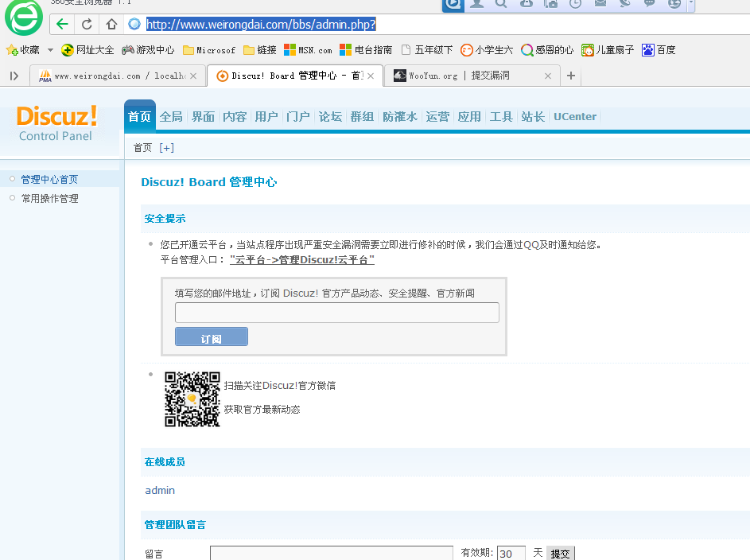Follow the 云平台->管理Discuz!云平台 link
Image resolution: width=750 pixels, height=560 pixels.
pyautogui.click(x=301, y=259)
